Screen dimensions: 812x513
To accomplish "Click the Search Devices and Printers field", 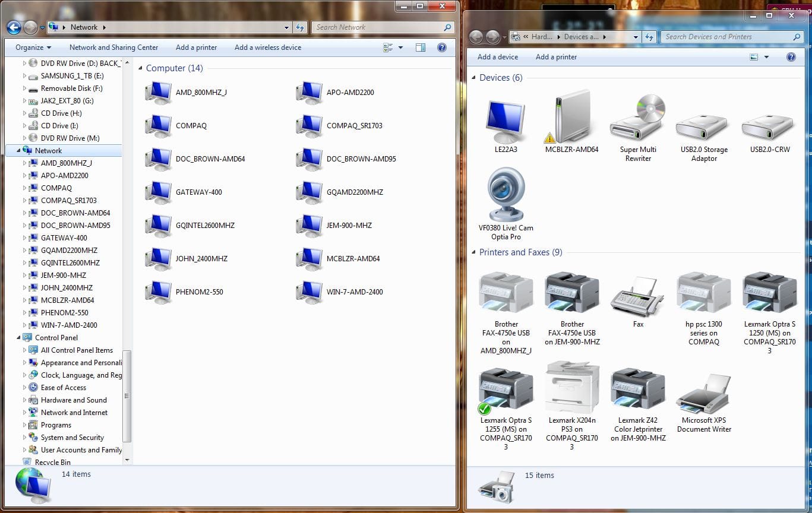I will pyautogui.click(x=732, y=37).
